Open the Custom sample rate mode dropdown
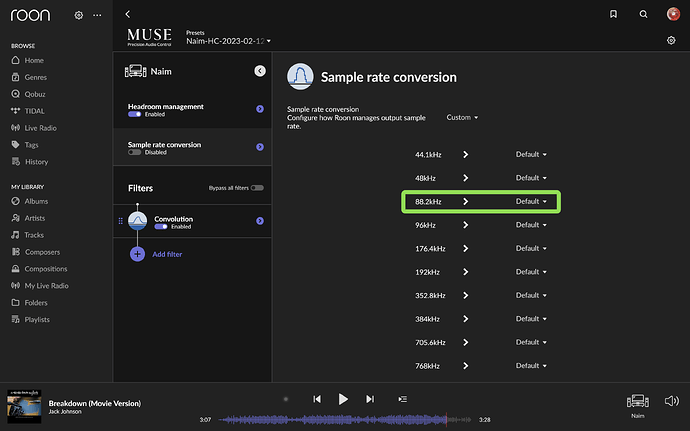 [x=462, y=118]
